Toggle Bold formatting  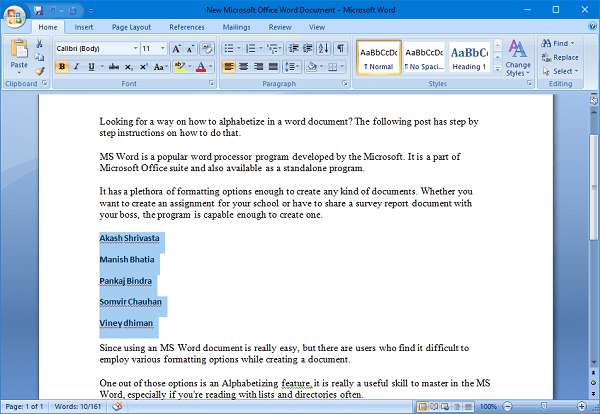click(62, 67)
